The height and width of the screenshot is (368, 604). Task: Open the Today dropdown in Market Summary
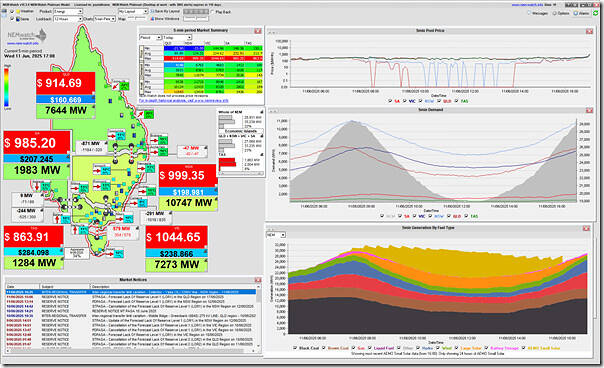[177, 37]
